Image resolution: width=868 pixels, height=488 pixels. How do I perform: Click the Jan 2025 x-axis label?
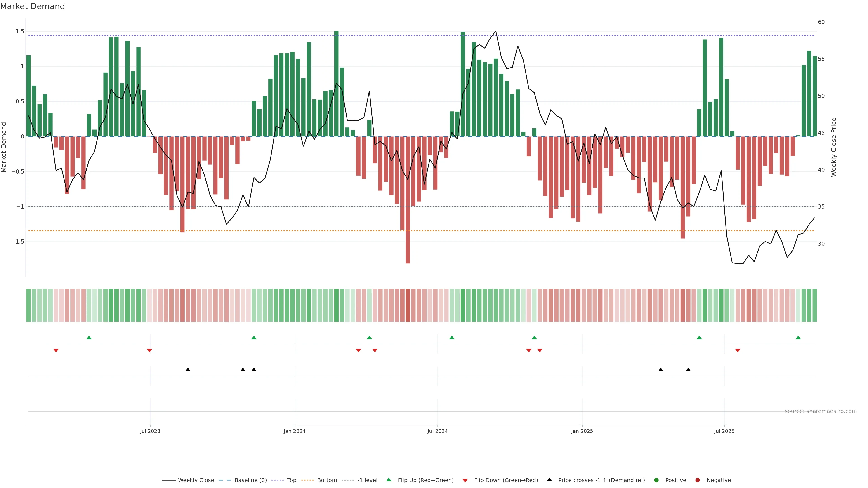click(x=582, y=431)
